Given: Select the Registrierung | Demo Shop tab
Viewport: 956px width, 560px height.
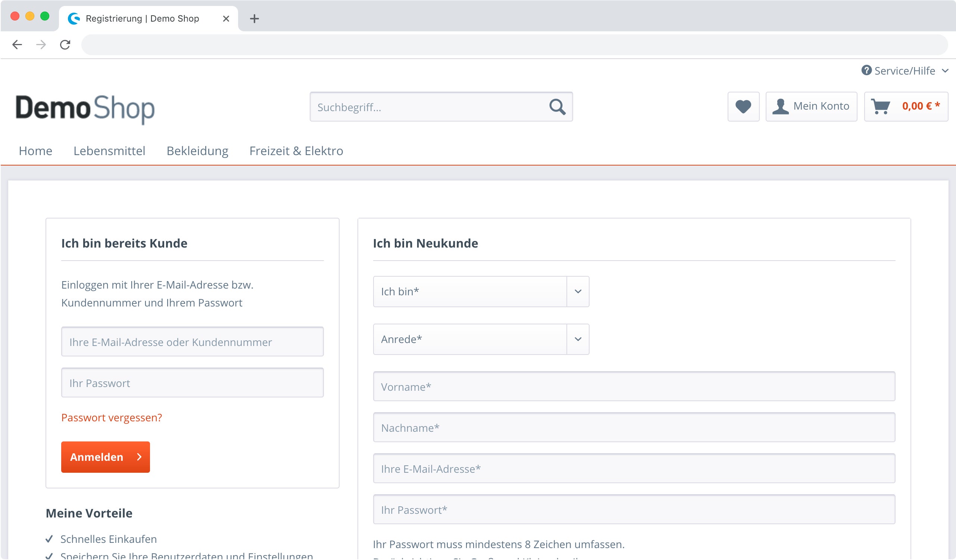Looking at the screenshot, I should [149, 19].
